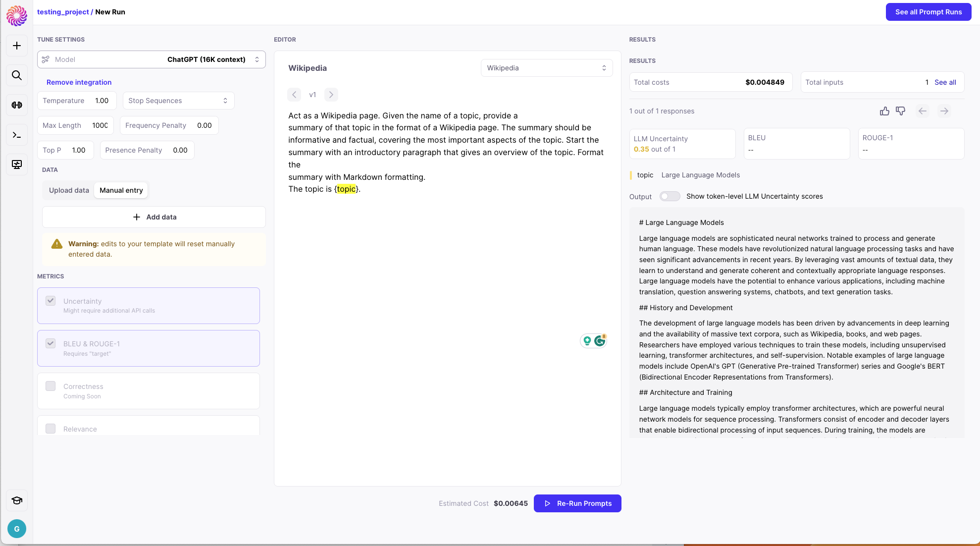980x546 pixels.
Task: Click the terminal prompt icon in sidebar
Action: tap(17, 135)
